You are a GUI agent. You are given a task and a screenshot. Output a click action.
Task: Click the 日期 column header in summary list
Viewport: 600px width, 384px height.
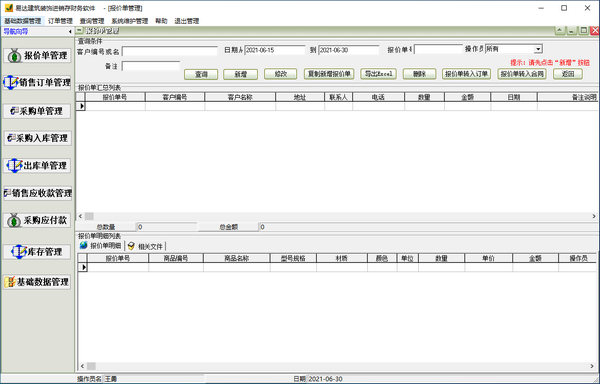(514, 97)
